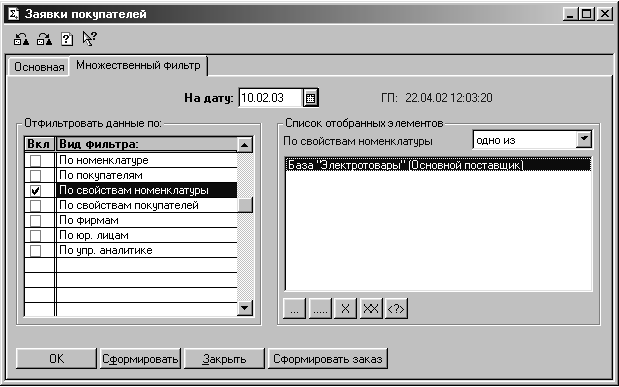Select the По свойствам номенклатуры row
The width and height of the screenshot is (619, 387).
(x=147, y=190)
